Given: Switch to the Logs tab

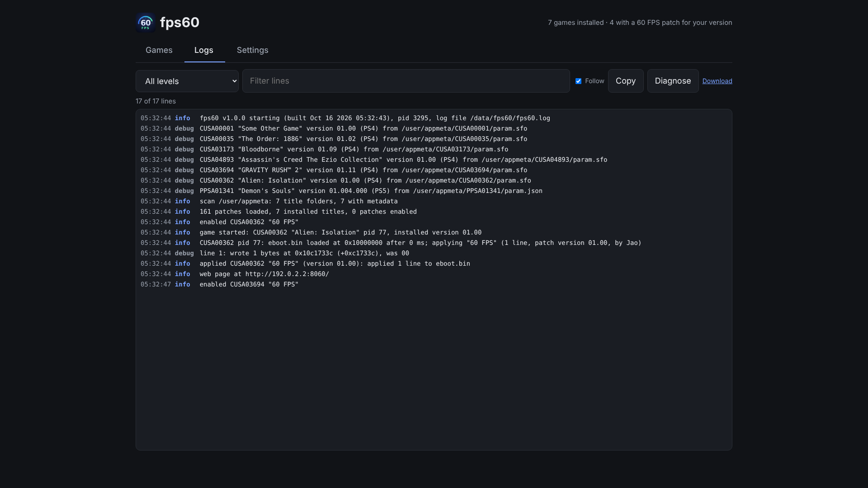Looking at the screenshot, I should (x=204, y=50).
